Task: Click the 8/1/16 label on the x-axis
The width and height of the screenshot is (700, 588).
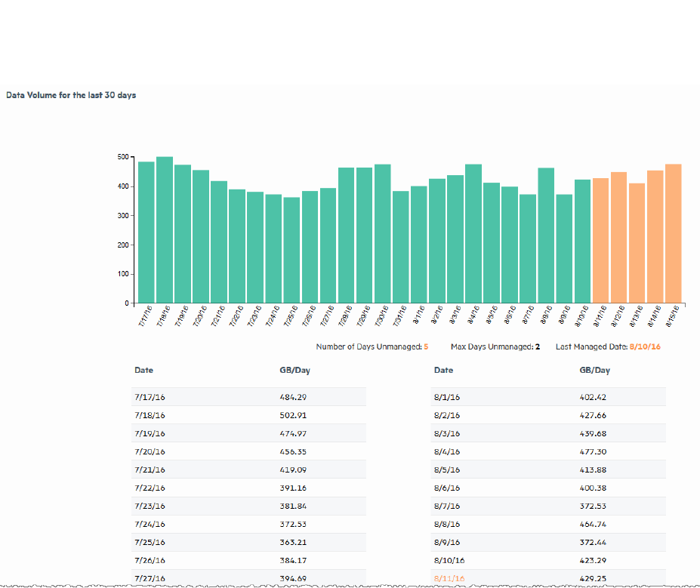Action: (x=419, y=316)
